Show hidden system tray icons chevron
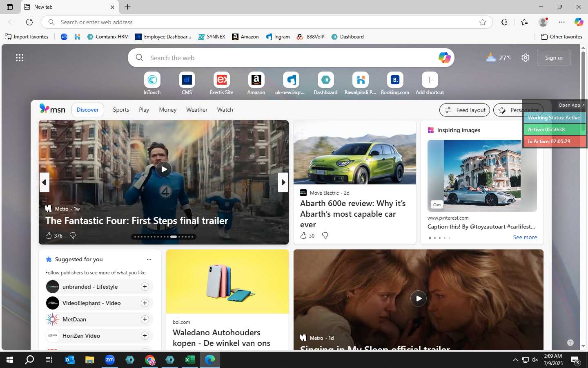 pos(515,360)
